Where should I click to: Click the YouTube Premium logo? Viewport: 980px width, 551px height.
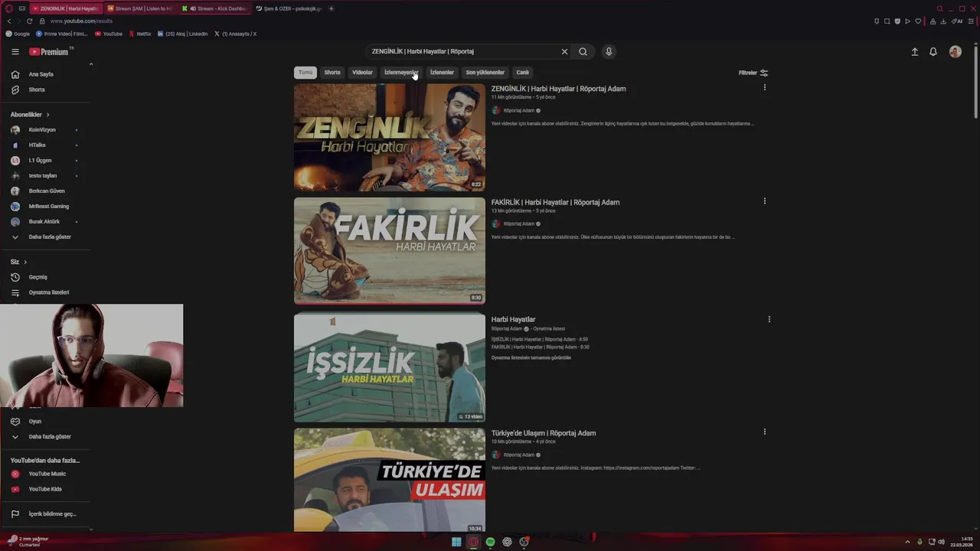pos(50,51)
